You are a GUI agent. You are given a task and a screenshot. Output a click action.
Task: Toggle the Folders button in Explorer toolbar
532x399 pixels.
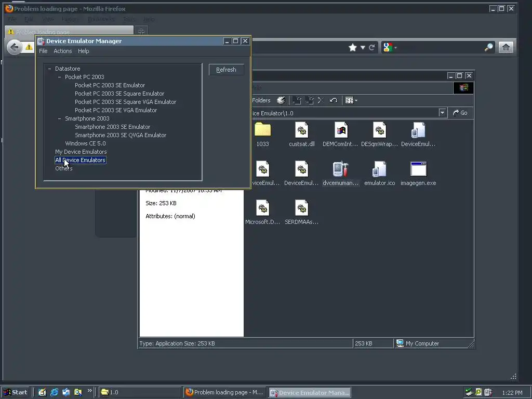tap(261, 100)
